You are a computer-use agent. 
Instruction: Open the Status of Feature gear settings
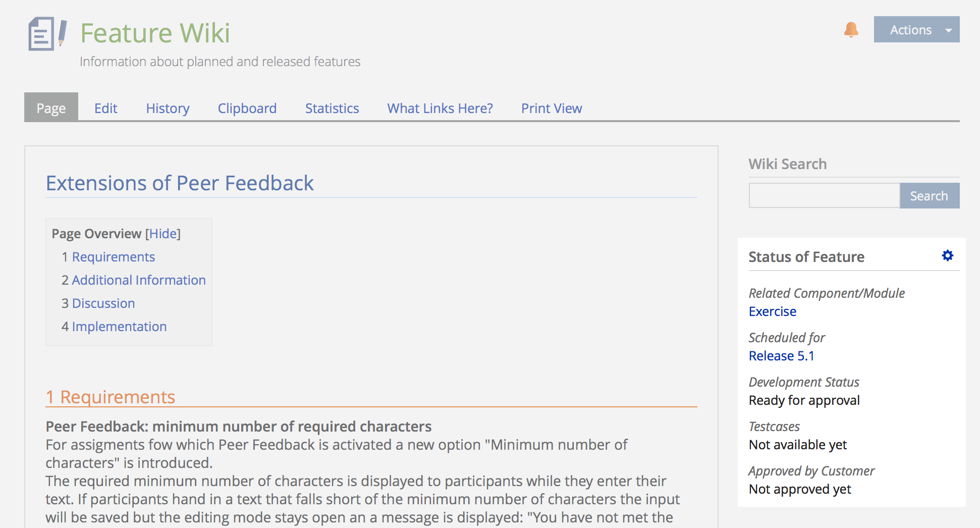[947, 255]
